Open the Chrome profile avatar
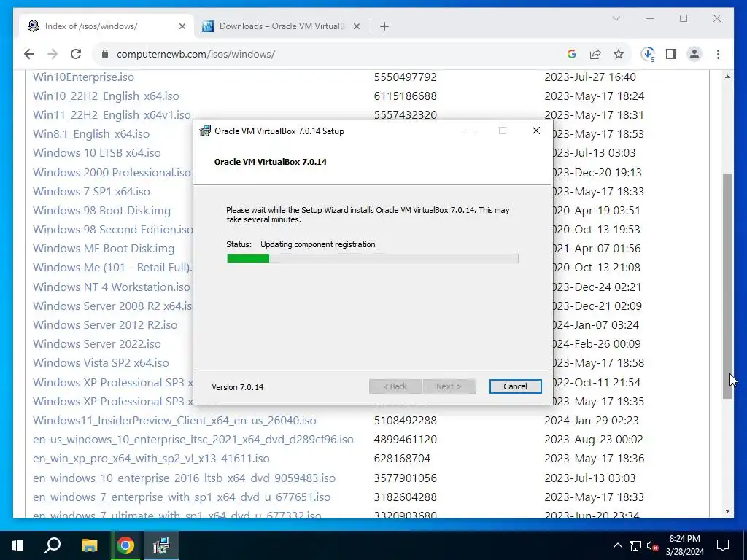The height and width of the screenshot is (560, 747). pos(694,54)
